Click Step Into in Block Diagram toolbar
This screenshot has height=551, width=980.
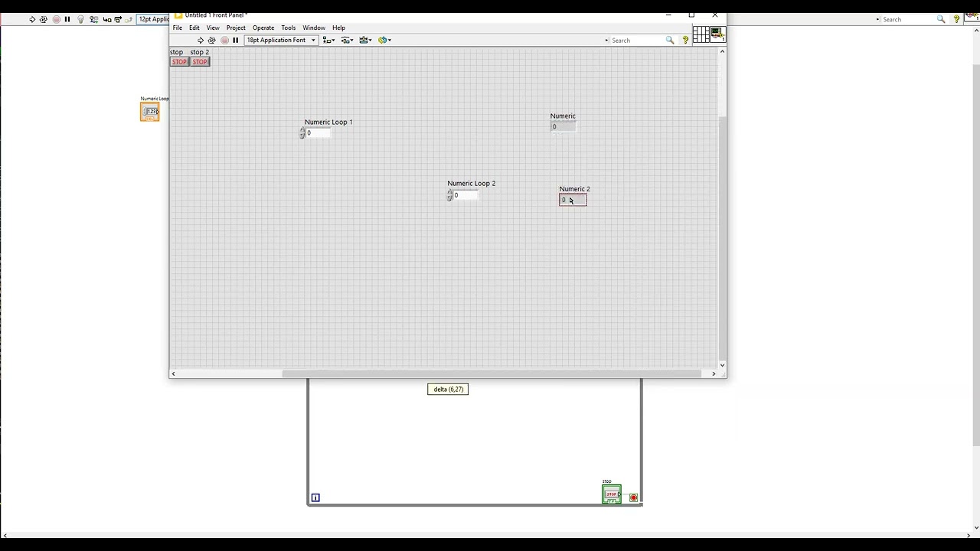(x=107, y=19)
